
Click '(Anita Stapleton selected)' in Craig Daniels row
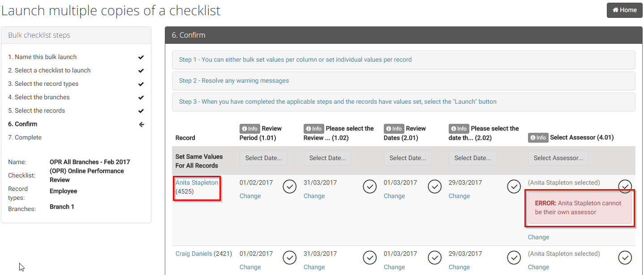[x=564, y=254]
